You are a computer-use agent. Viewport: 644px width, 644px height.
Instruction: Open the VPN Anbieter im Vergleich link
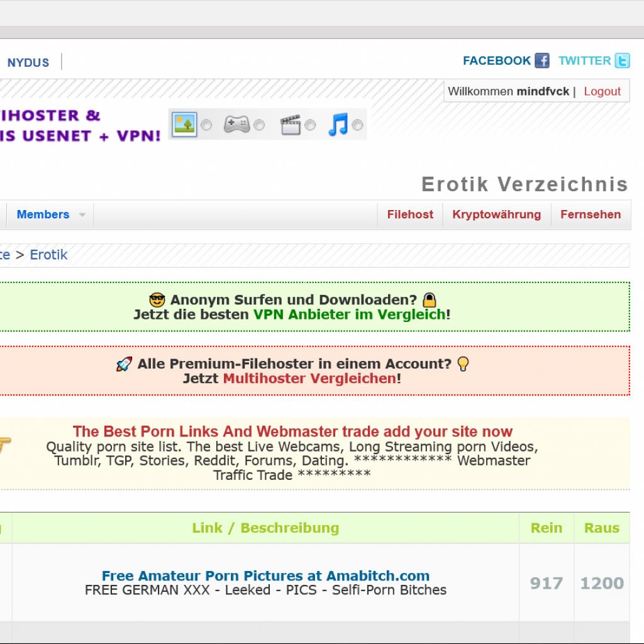(349, 314)
